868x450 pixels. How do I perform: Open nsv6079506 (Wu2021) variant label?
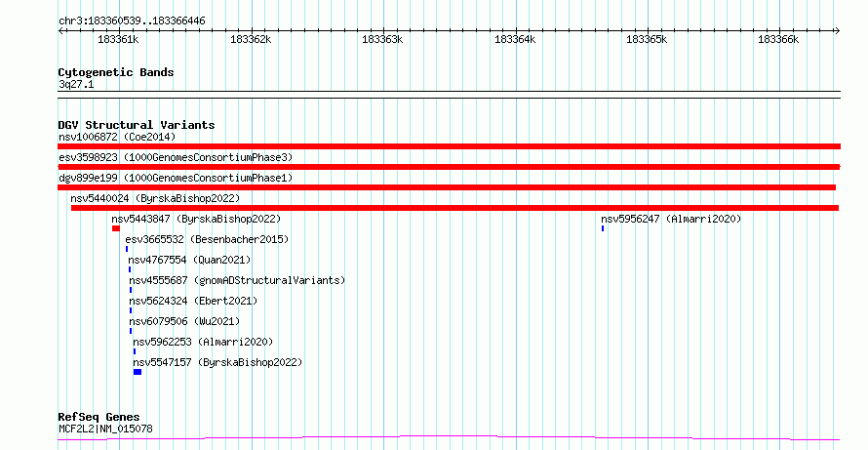click(x=184, y=321)
